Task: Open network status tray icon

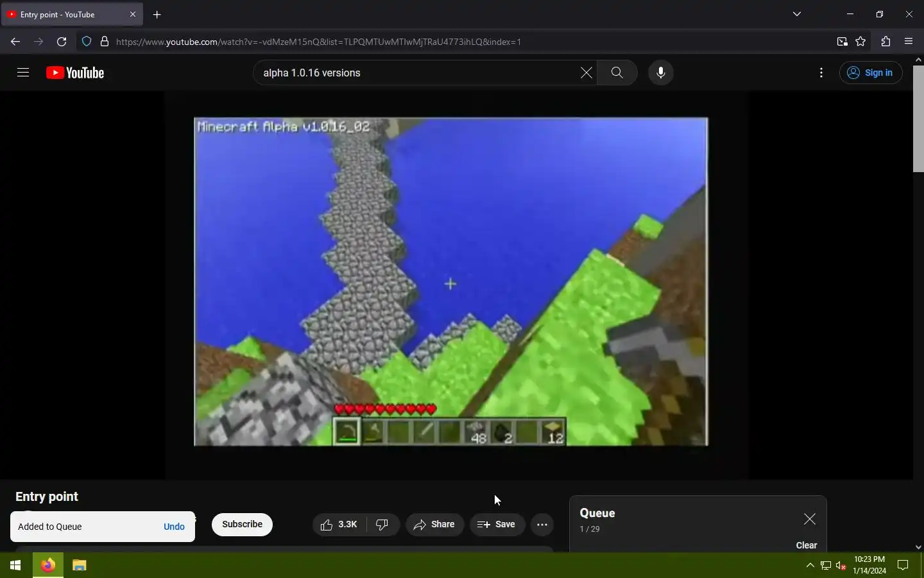Action: point(826,565)
